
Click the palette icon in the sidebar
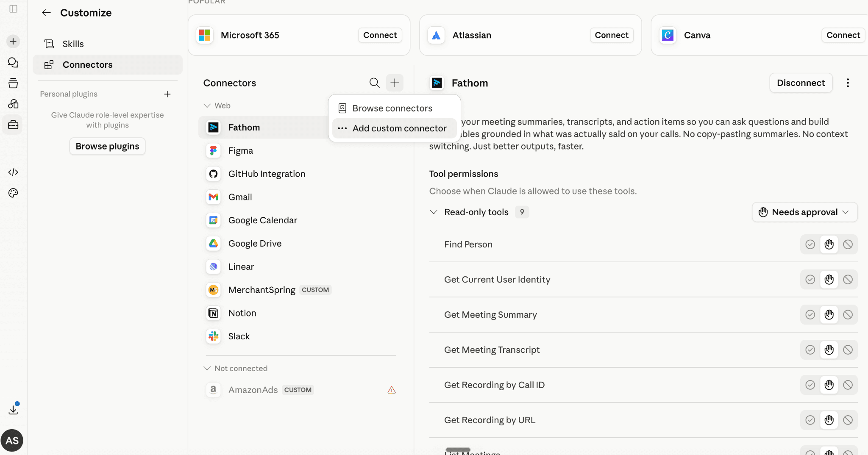pos(13,193)
